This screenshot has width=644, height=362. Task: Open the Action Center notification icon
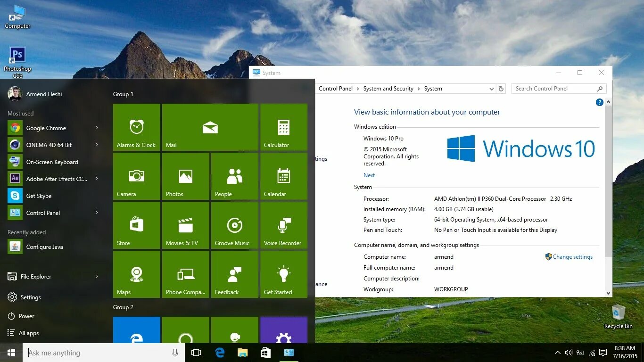[603, 353]
